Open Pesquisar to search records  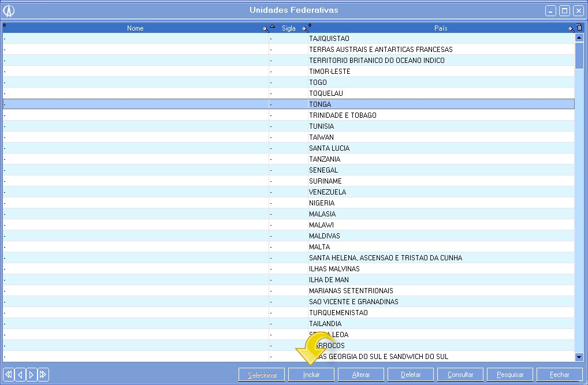coord(510,375)
